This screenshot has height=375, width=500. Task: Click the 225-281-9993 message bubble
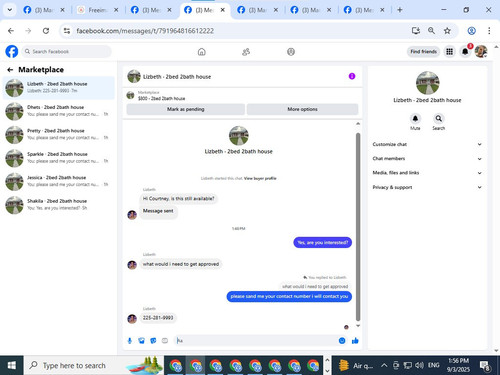(158, 318)
